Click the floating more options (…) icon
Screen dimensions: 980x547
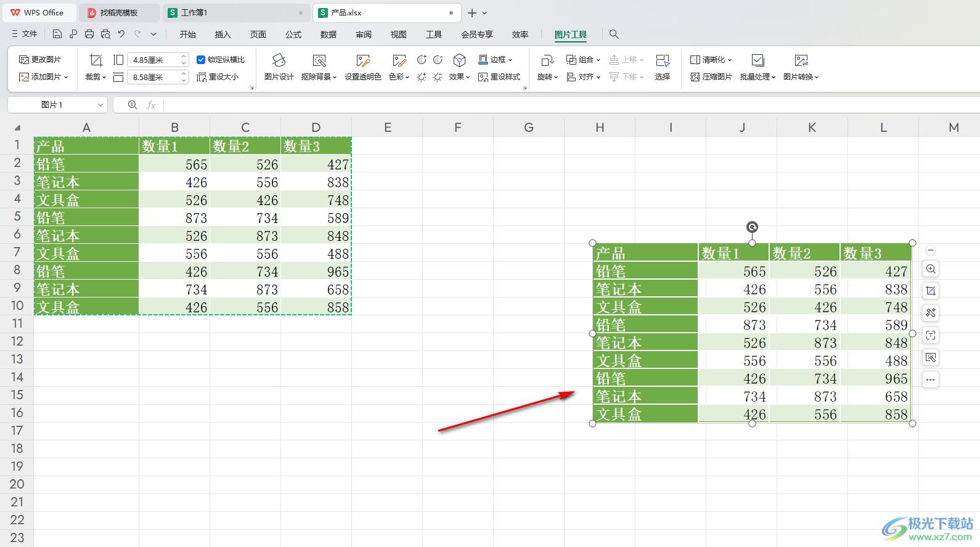click(931, 379)
